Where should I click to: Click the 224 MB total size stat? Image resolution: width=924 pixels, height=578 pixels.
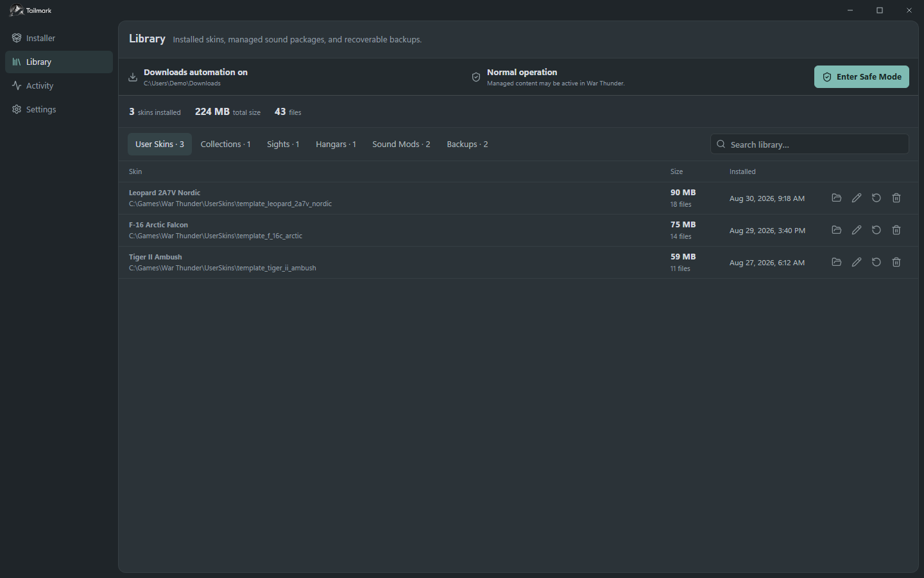228,112
